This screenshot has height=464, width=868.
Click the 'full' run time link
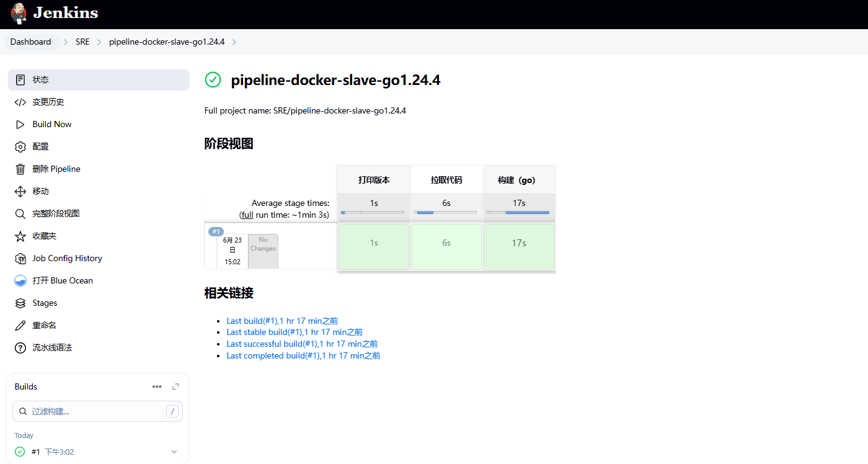[247, 215]
